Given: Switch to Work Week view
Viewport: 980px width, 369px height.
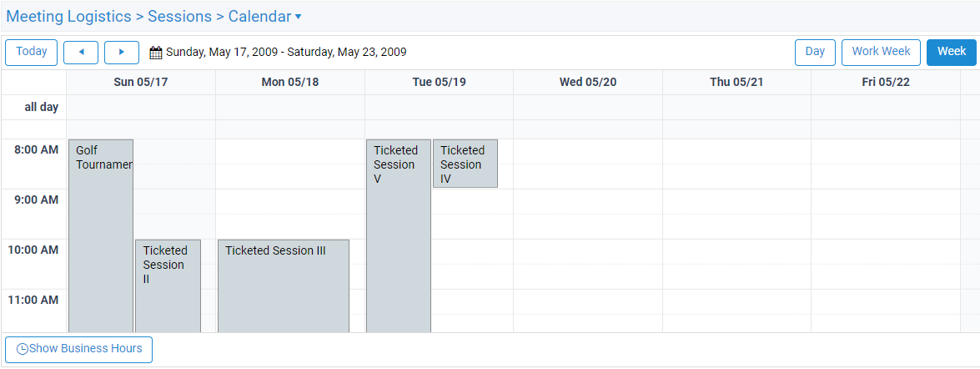Looking at the screenshot, I should click(882, 52).
